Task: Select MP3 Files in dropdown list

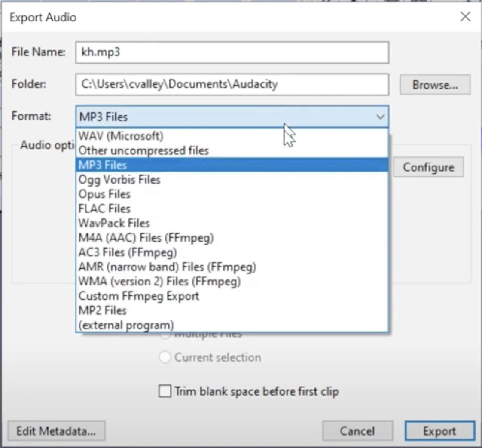Action: click(103, 165)
